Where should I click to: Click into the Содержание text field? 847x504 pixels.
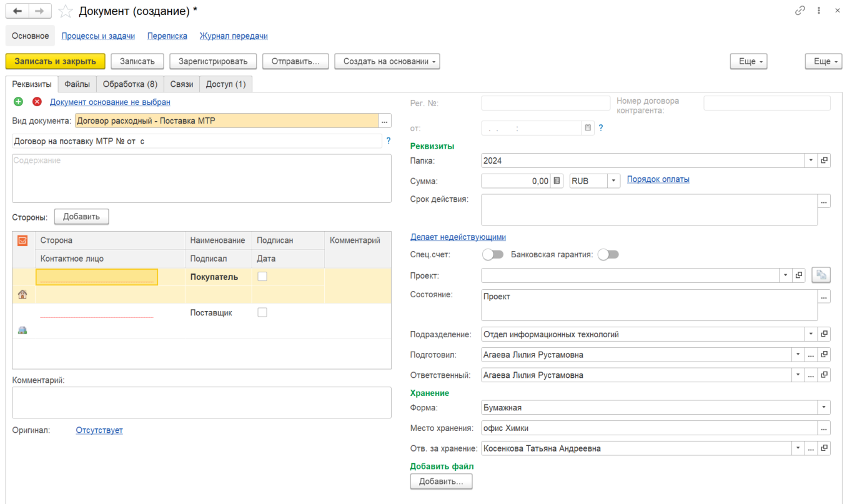coord(202,178)
